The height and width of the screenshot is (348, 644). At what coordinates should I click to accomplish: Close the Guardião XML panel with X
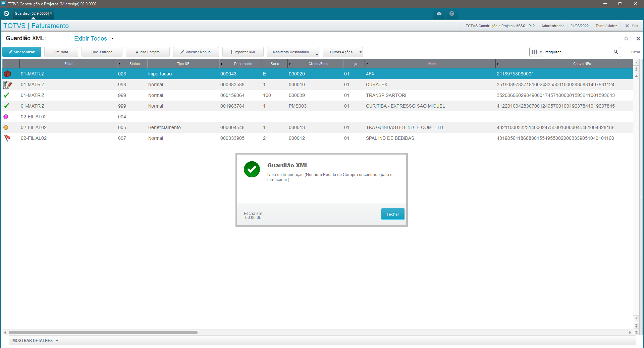(x=638, y=39)
